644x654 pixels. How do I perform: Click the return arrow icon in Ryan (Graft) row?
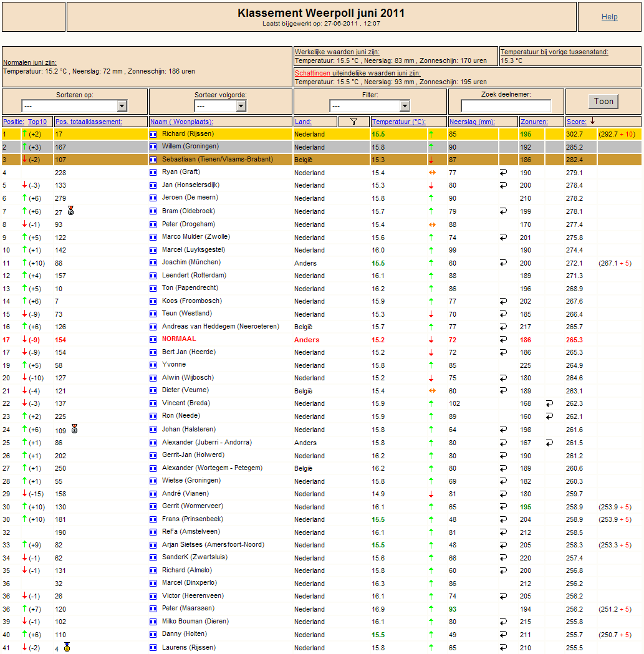504,172
